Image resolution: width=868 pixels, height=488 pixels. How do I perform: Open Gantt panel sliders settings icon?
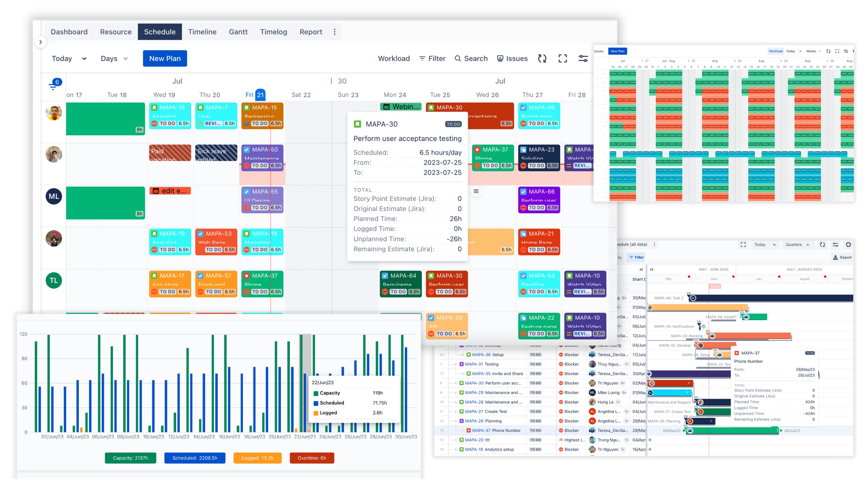[836, 245]
